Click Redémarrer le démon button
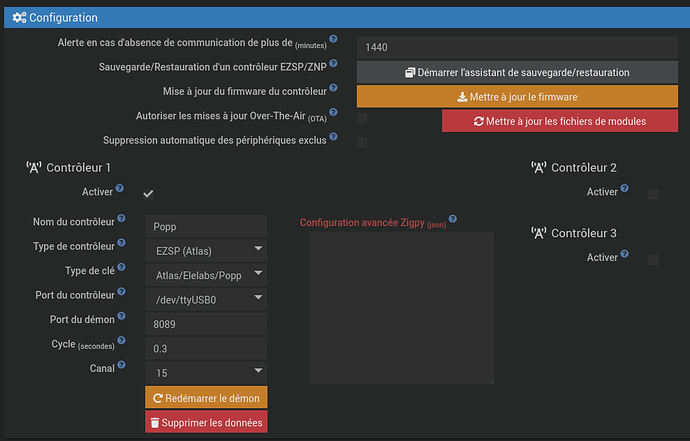 click(206, 398)
